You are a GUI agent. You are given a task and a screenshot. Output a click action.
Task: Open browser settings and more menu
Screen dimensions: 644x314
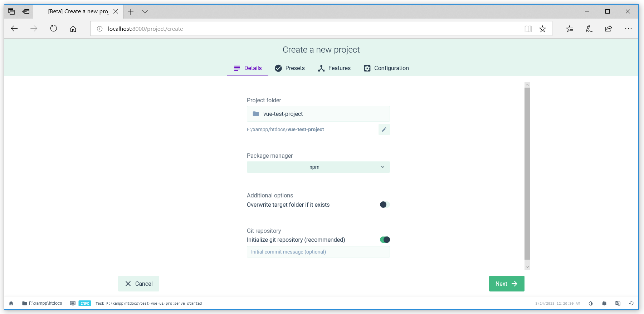[628, 29]
